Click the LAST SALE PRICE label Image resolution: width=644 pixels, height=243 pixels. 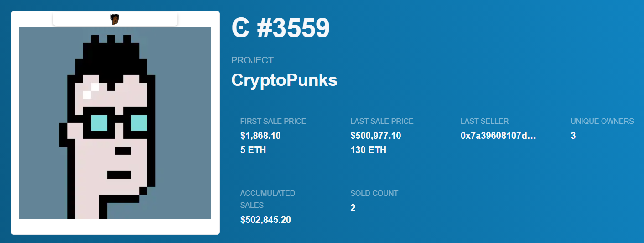point(382,121)
